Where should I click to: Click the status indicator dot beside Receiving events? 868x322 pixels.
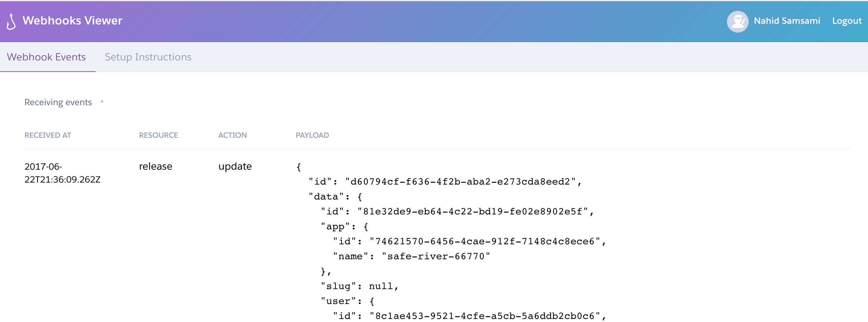pyautogui.click(x=102, y=101)
